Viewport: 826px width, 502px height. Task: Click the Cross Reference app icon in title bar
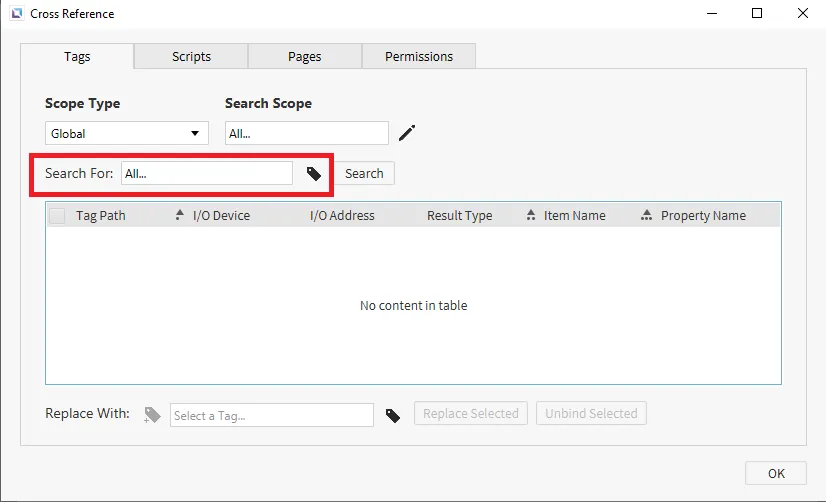point(16,14)
